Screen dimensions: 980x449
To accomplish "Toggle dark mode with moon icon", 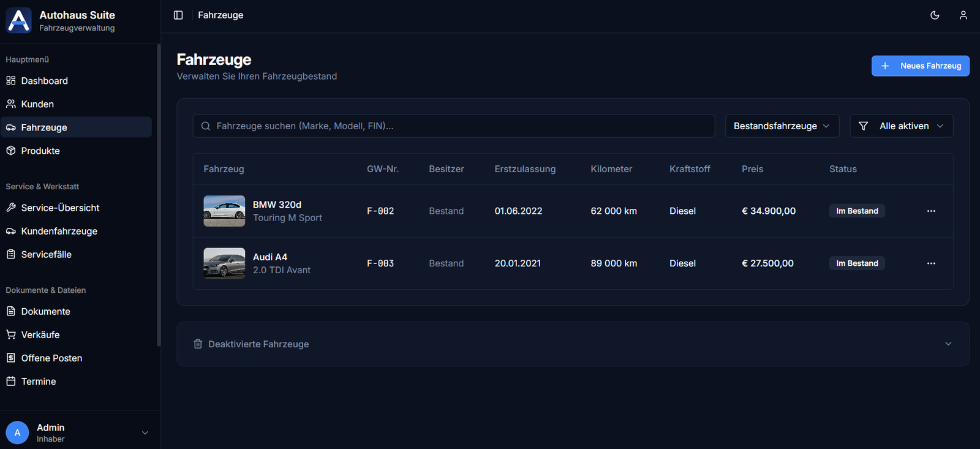I will point(935,15).
